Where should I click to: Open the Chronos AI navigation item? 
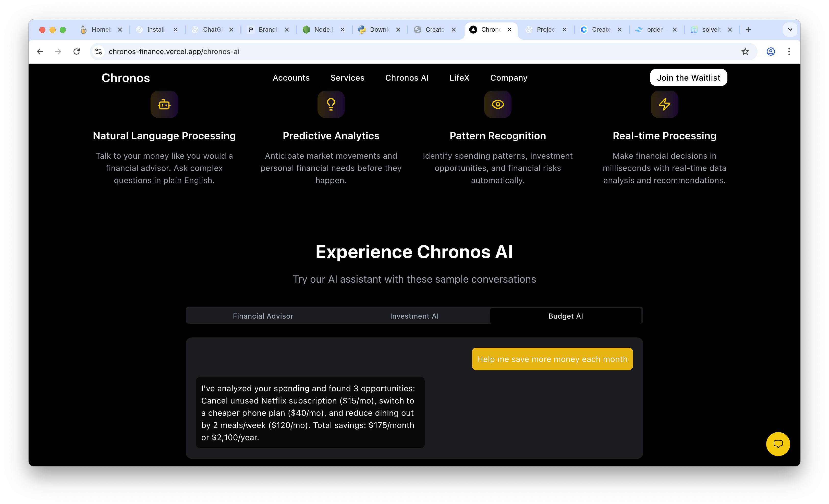click(x=407, y=78)
